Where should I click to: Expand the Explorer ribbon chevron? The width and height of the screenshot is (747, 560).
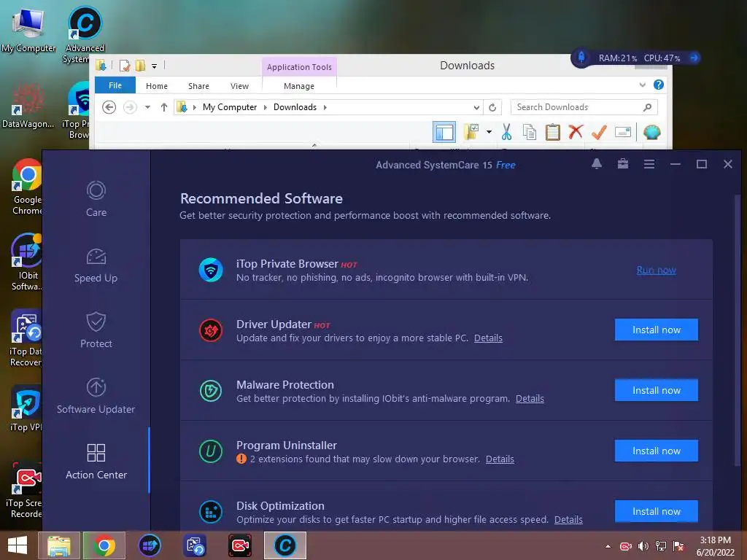click(x=642, y=85)
